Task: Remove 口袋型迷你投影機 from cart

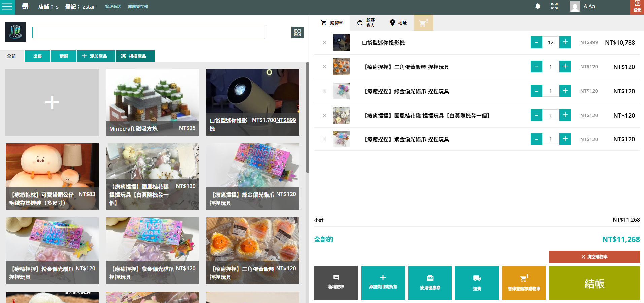Action: tap(324, 42)
